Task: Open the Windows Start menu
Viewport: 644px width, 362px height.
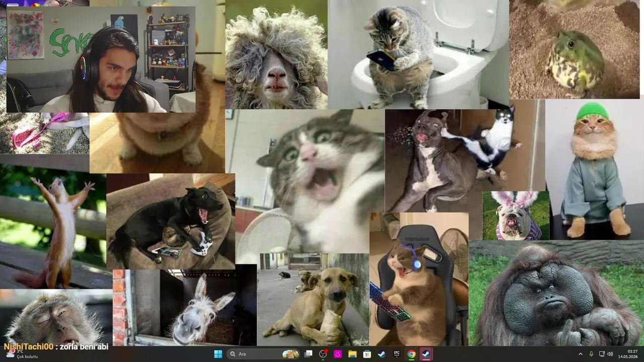Action: click(218, 354)
